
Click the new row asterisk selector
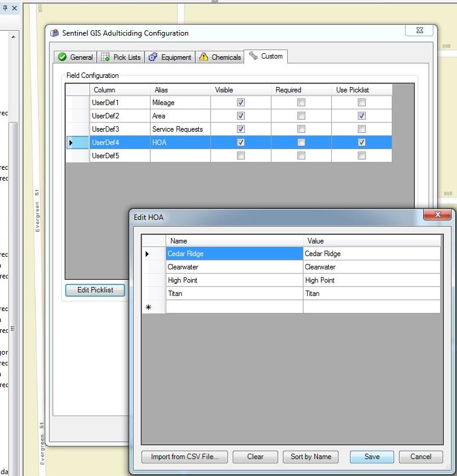point(154,307)
